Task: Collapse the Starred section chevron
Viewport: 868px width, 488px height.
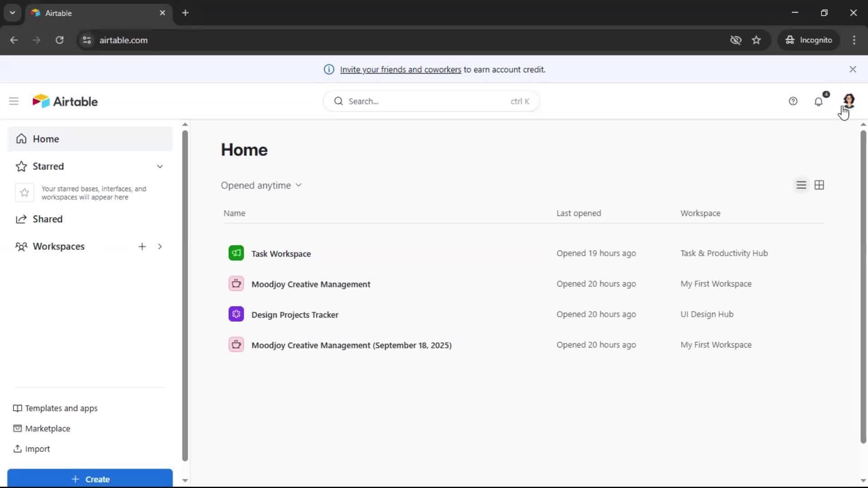Action: pyautogui.click(x=160, y=166)
